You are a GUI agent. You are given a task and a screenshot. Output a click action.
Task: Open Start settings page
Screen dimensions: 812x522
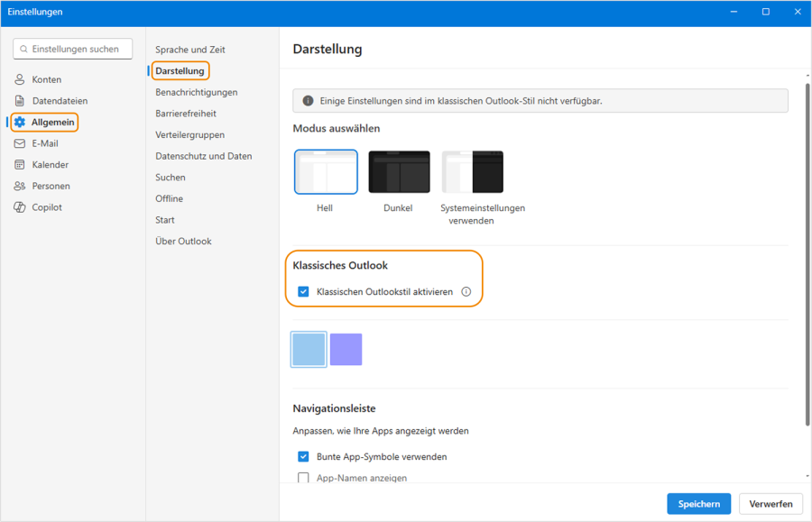coord(165,220)
